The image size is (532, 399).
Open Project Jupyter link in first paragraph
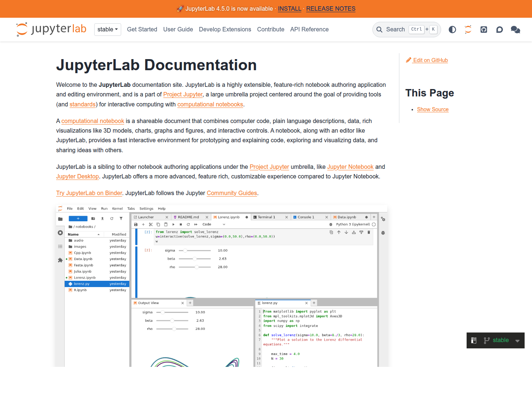click(183, 95)
